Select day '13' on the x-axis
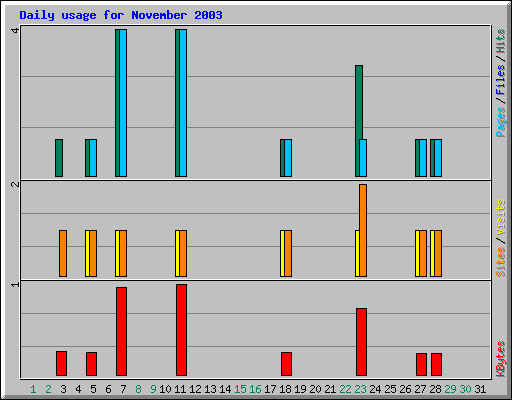 pos(210,389)
